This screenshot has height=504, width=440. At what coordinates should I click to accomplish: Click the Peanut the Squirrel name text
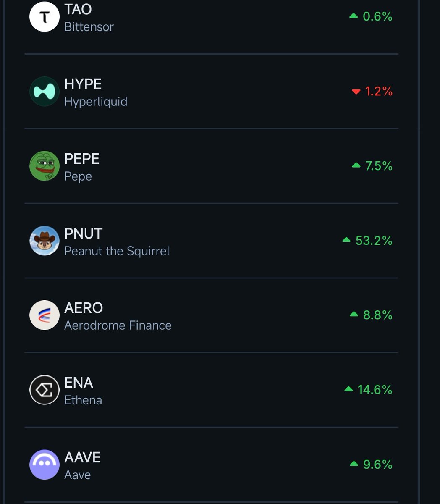(117, 251)
